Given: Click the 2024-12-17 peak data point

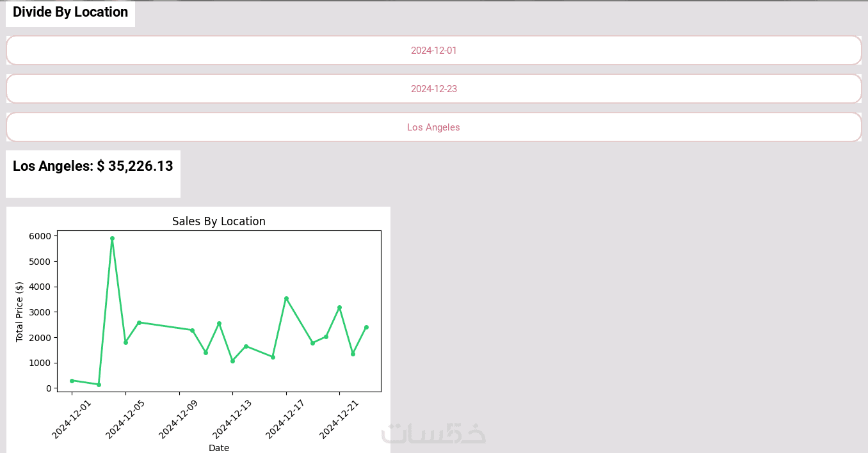Looking at the screenshot, I should [x=286, y=298].
